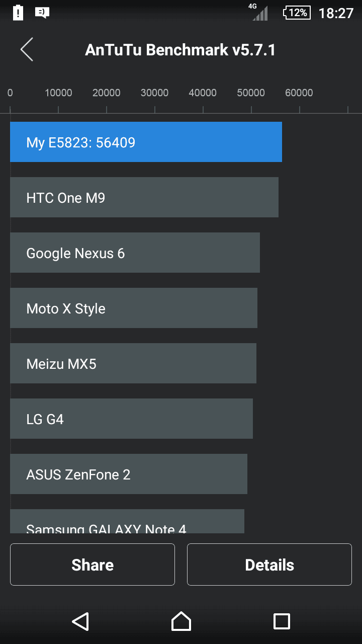Select the Meizu MX5 bar
The height and width of the screenshot is (644, 362).
coord(133,363)
